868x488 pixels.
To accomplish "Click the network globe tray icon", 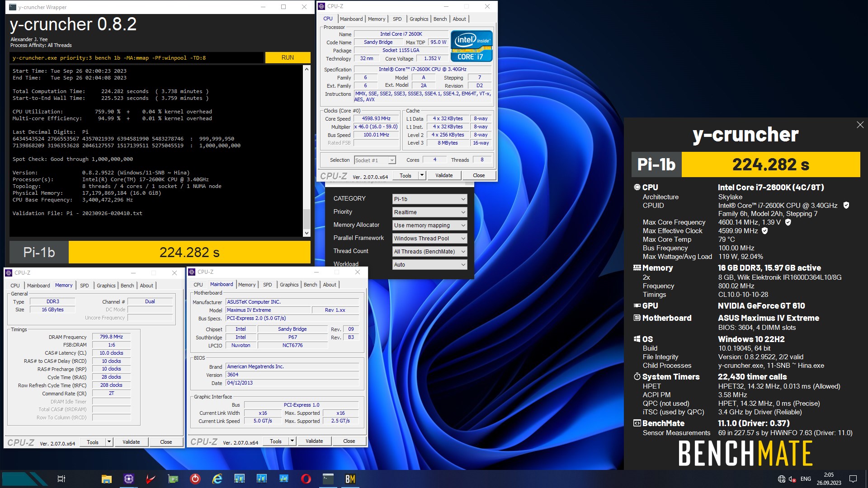I will pos(781,479).
